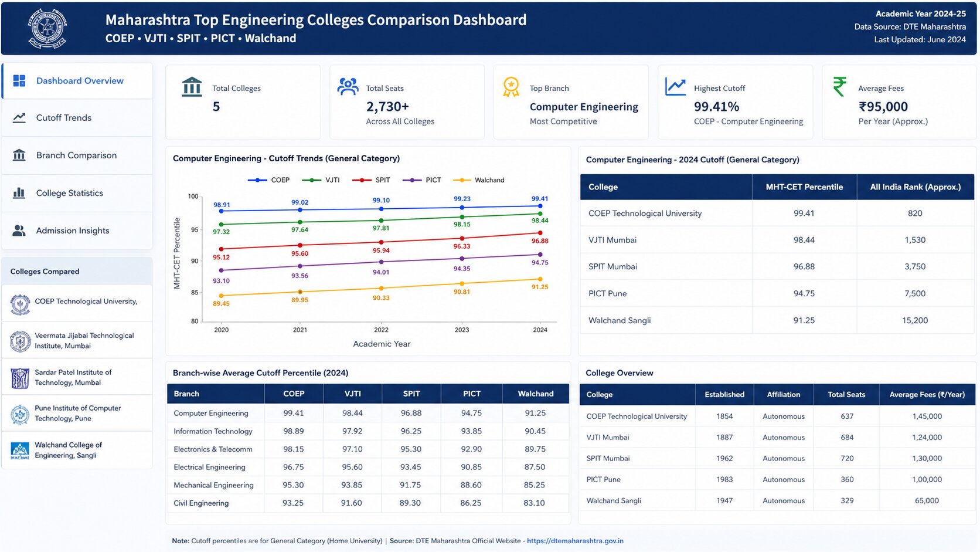The height and width of the screenshot is (552, 980).
Task: Open Admission Insights in the sidebar
Action: 77,231
